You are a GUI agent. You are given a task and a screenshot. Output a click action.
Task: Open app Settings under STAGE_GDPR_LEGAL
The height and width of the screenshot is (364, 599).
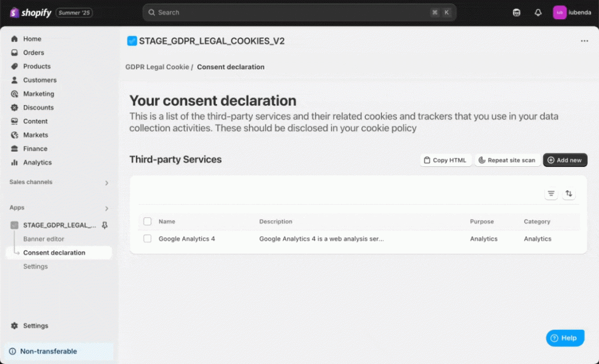(x=35, y=266)
